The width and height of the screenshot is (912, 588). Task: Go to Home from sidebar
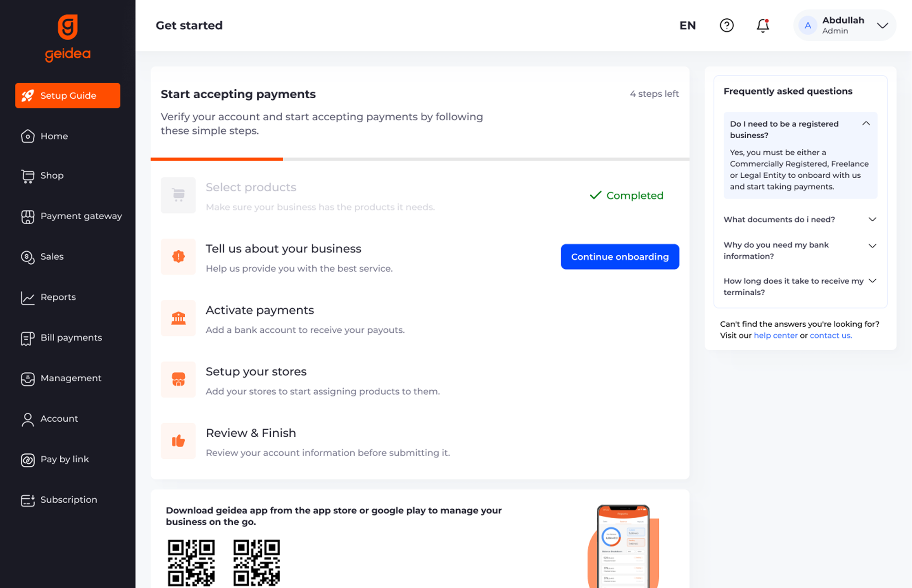pos(54,136)
